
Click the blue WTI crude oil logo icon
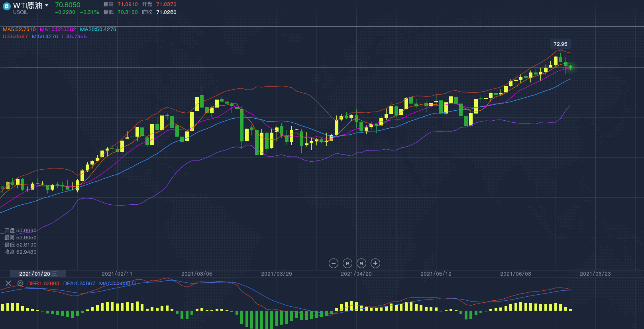click(6, 6)
